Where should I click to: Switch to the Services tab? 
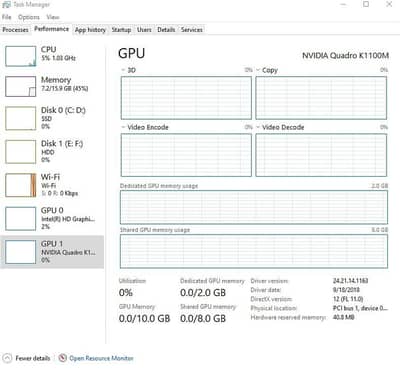coord(192,30)
